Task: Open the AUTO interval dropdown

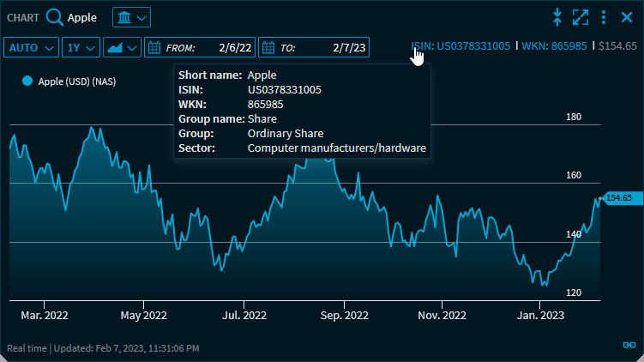Action: (x=33, y=47)
